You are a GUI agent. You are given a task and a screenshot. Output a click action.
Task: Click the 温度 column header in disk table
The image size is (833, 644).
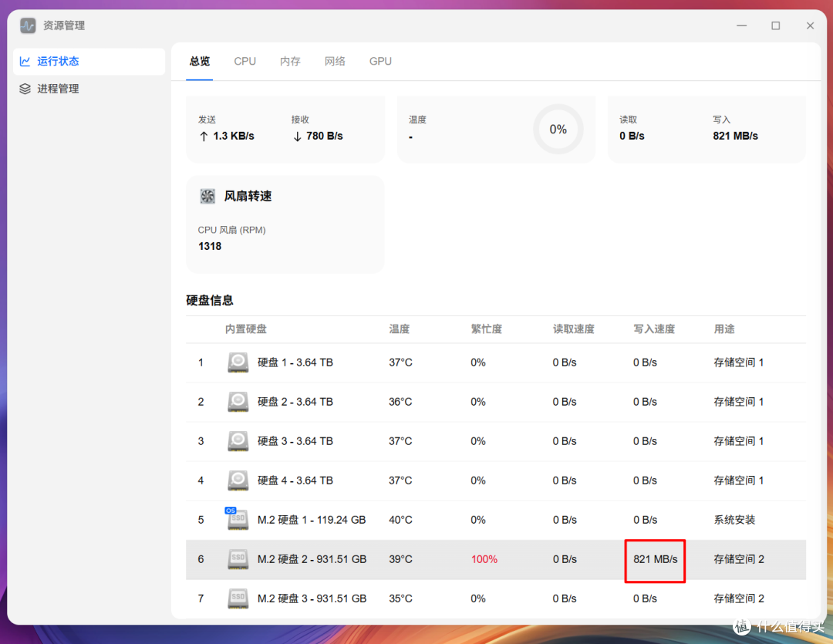399,329
